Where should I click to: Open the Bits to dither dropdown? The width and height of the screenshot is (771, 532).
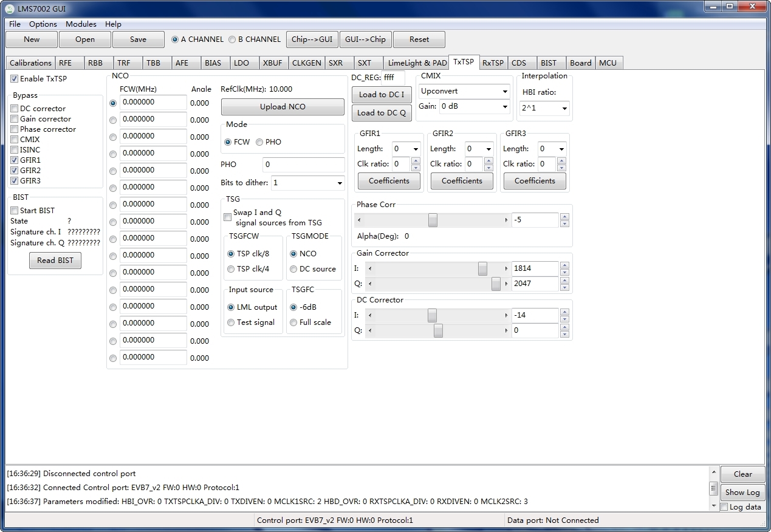click(x=307, y=183)
